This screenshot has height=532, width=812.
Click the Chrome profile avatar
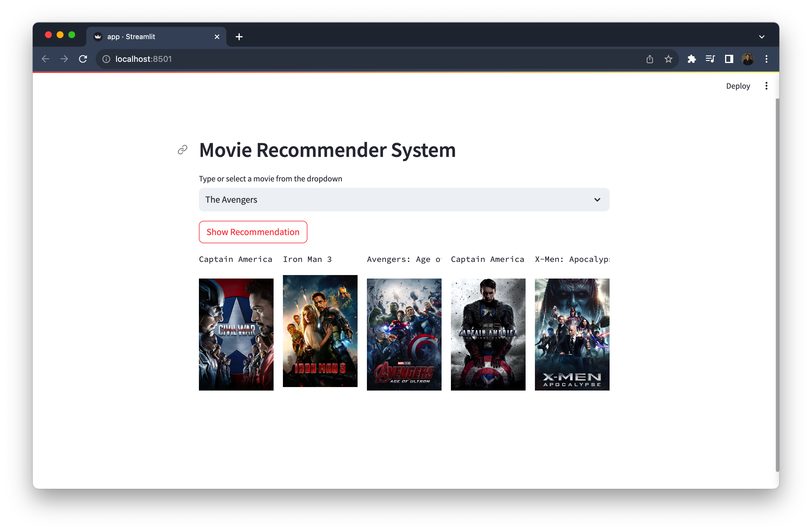pyautogui.click(x=748, y=59)
